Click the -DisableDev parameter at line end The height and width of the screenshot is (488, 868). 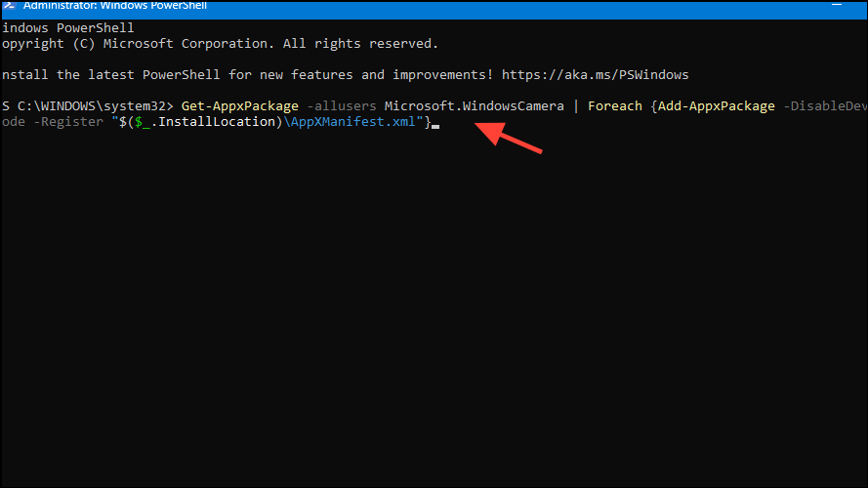tap(825, 106)
